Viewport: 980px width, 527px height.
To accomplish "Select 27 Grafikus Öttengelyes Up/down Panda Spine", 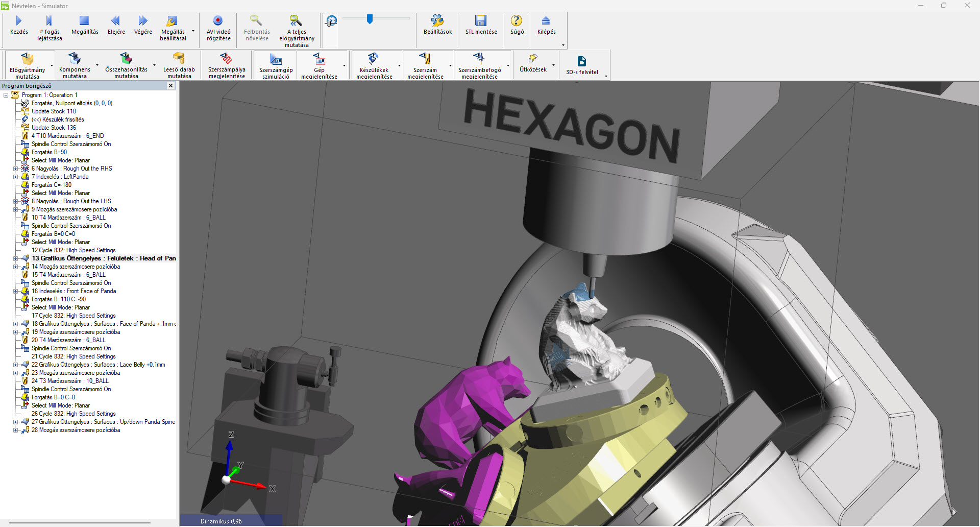I will pos(103,422).
